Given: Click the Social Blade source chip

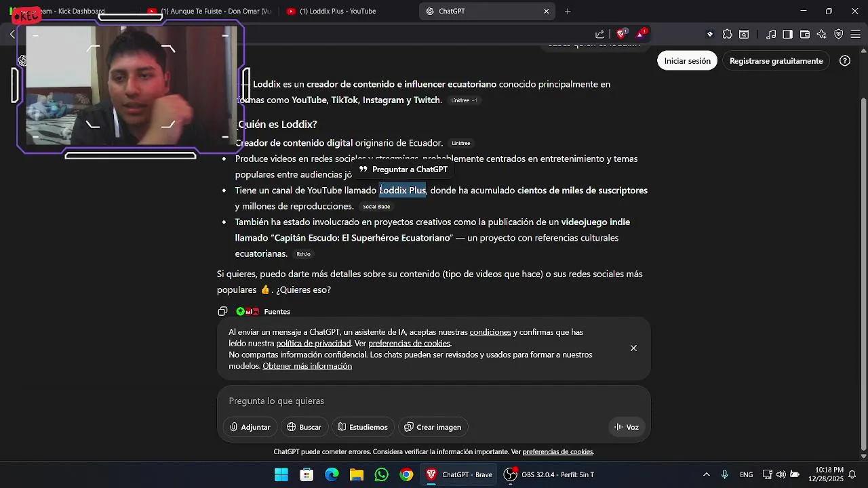Looking at the screenshot, I should click(x=376, y=207).
